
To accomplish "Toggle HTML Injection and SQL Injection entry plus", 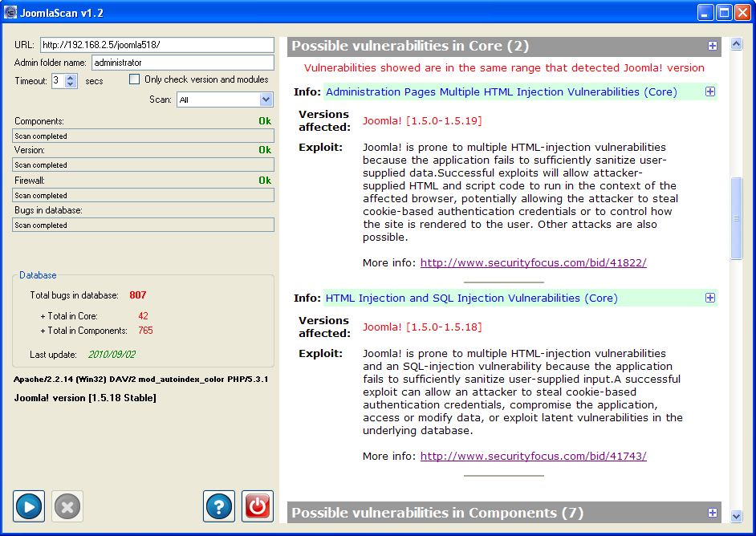I will (710, 298).
